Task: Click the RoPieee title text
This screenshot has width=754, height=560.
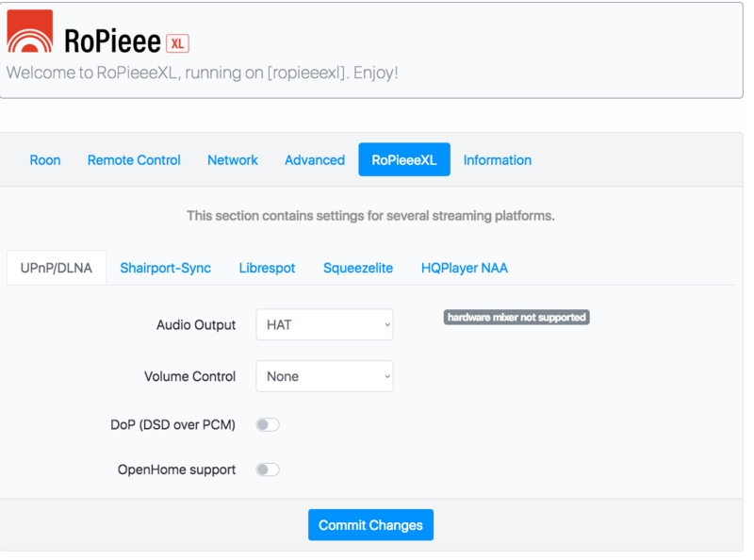Action: tap(112, 41)
